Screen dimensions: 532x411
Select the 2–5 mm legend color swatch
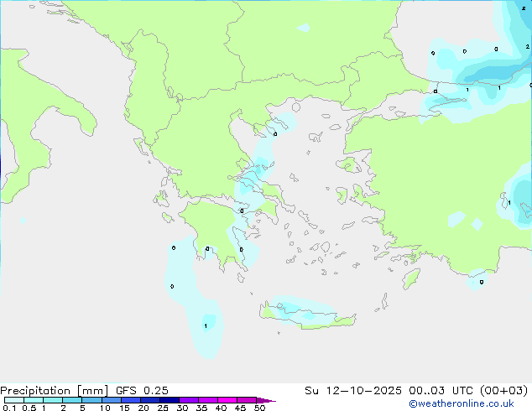[x=72, y=400]
